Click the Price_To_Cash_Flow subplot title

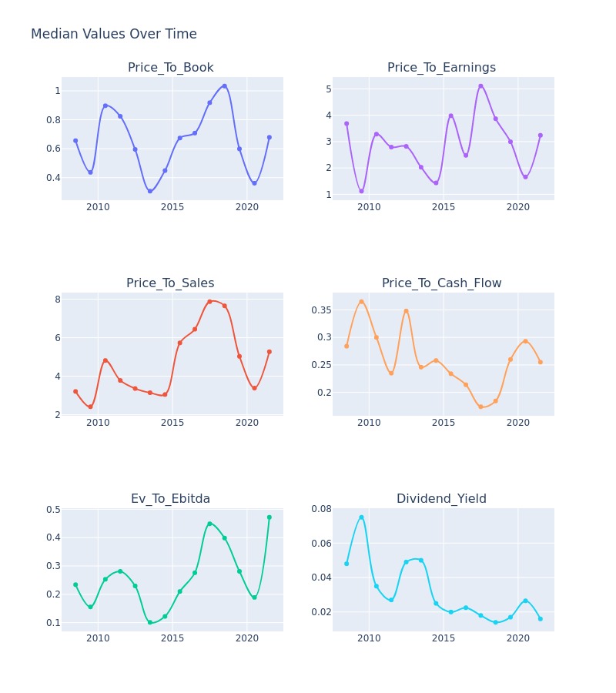(441, 283)
